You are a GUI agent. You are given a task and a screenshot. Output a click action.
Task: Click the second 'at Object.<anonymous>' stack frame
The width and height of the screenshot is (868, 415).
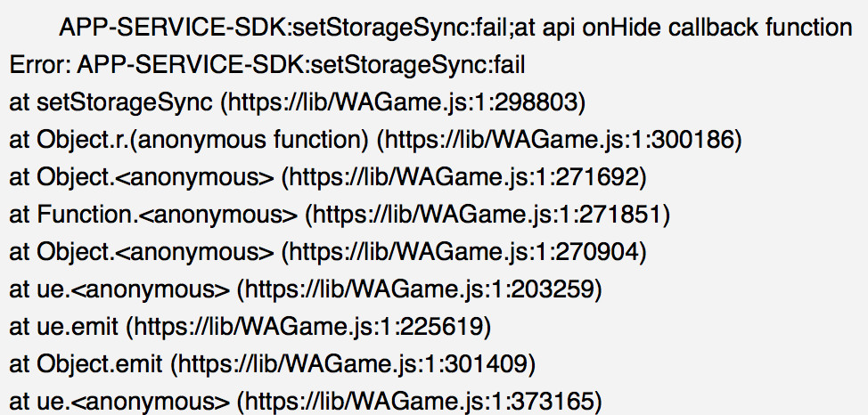pos(142,252)
